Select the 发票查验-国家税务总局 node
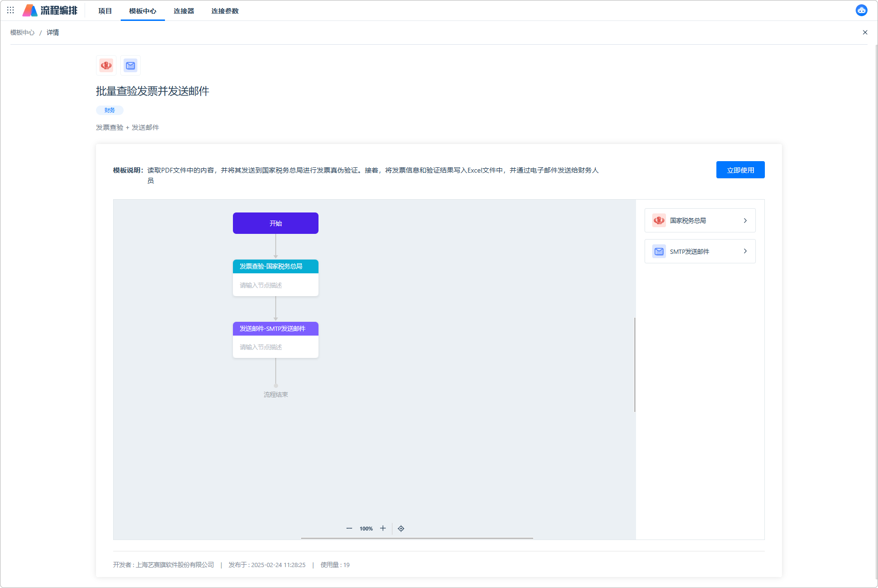878x588 pixels. [276, 267]
